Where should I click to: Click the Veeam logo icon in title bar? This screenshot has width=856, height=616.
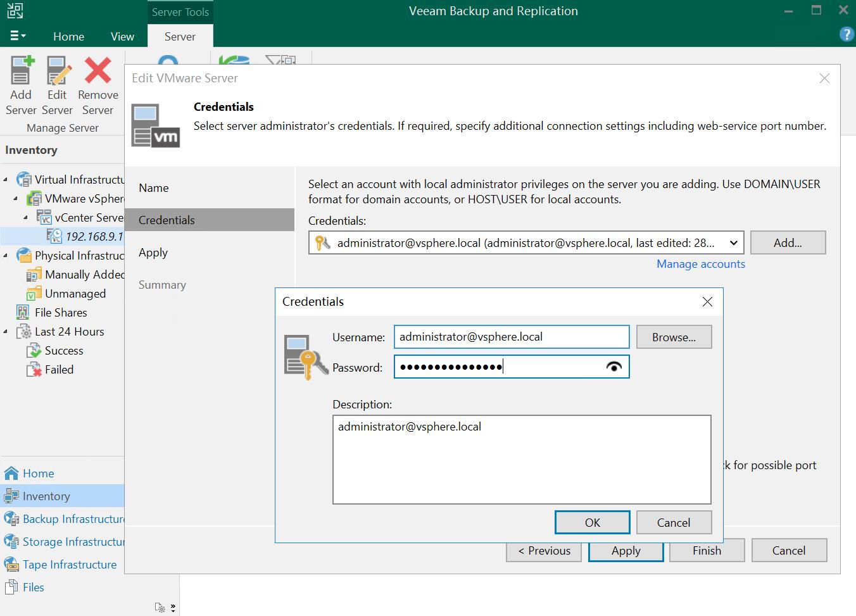point(15,11)
